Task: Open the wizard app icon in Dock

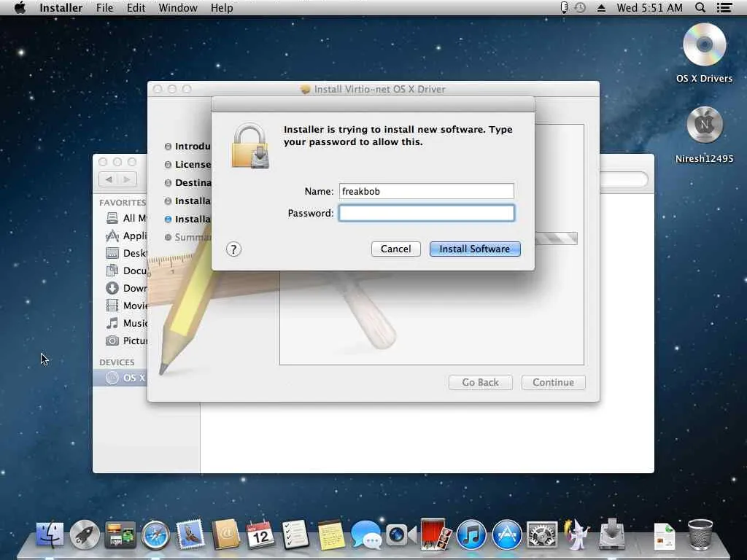Action: coord(577,534)
